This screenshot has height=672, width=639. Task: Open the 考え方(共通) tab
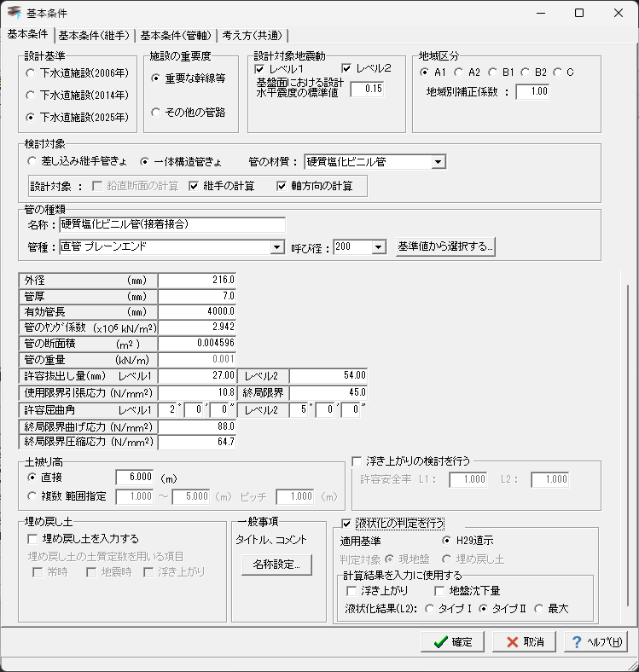[253, 35]
